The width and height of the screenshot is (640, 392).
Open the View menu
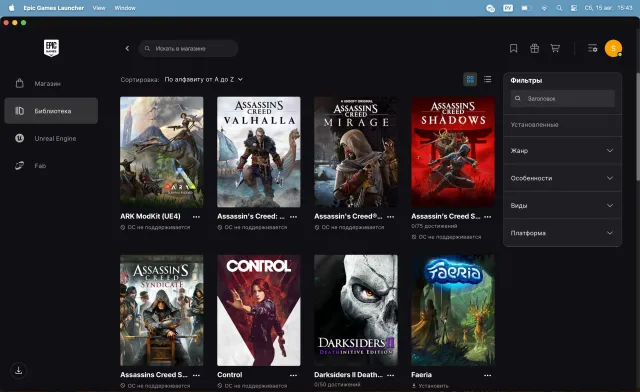(x=99, y=8)
